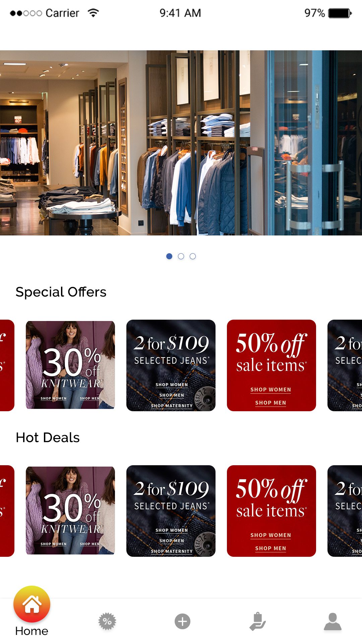This screenshot has height=644, width=362.
Task: Tap Shop Maternity on Special Offers jeans card
Action: [x=172, y=406]
